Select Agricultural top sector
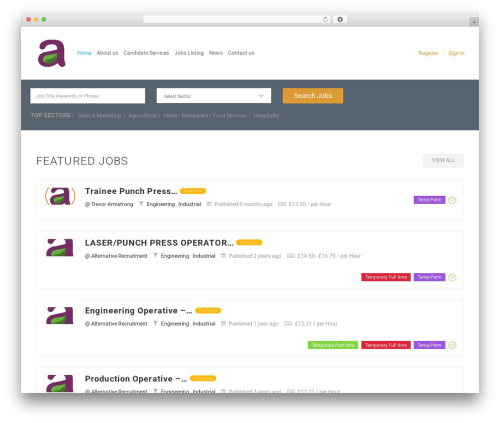Screen dimensions: 500x423 point(142,116)
